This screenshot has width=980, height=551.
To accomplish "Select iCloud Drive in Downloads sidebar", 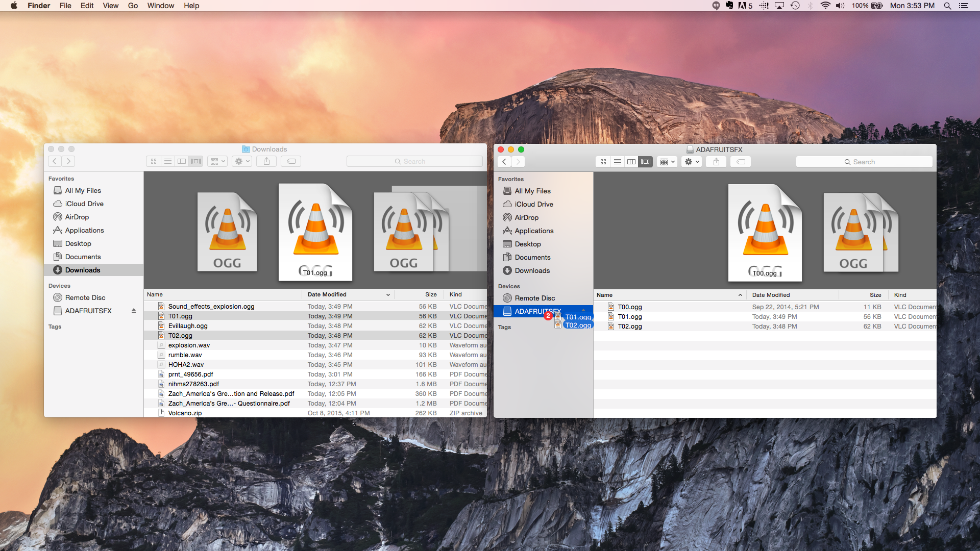I will point(84,204).
